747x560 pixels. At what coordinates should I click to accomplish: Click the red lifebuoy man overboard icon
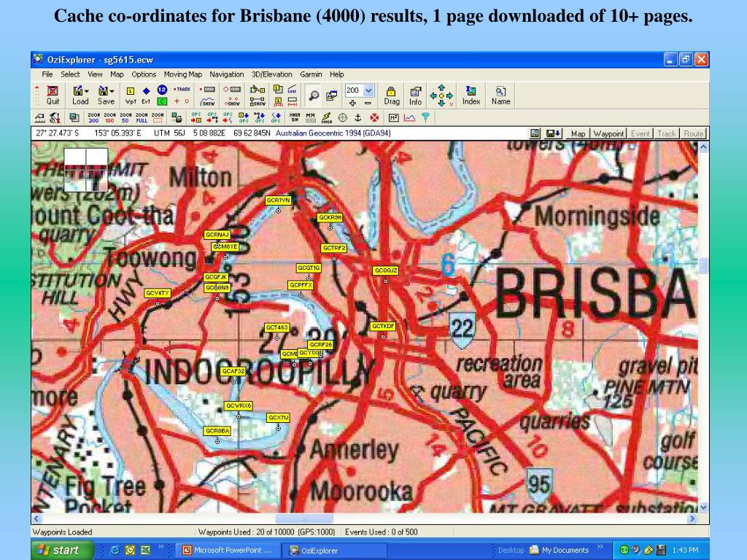pos(374,117)
